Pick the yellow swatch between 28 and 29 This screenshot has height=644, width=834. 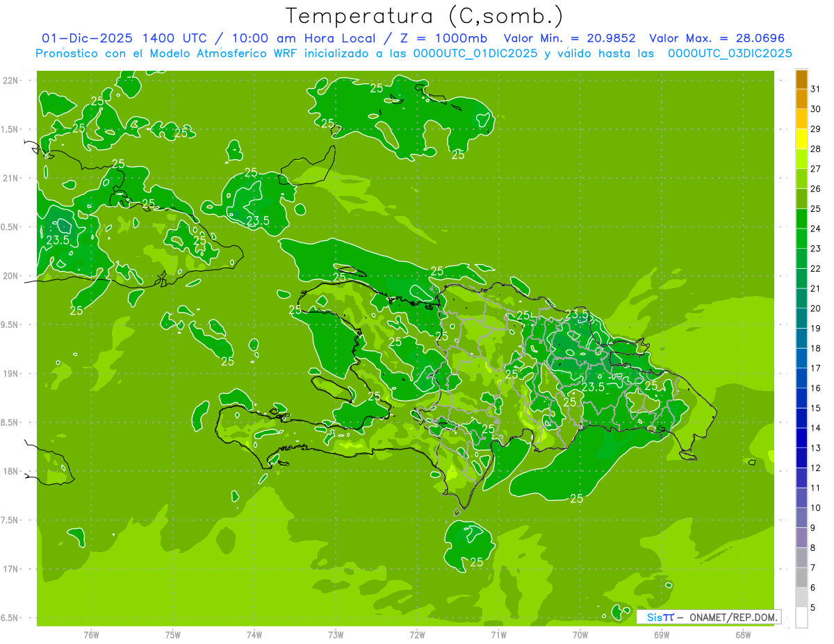tap(801, 139)
